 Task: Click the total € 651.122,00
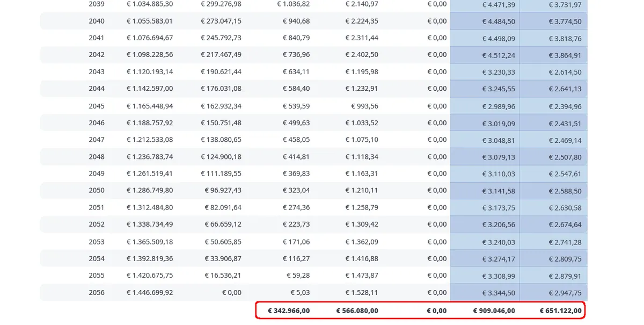click(x=560, y=310)
